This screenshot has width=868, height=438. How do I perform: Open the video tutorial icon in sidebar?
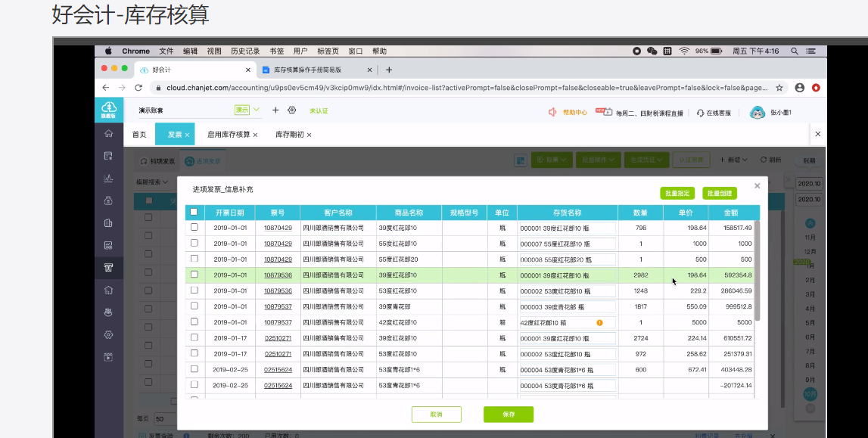[x=108, y=357]
